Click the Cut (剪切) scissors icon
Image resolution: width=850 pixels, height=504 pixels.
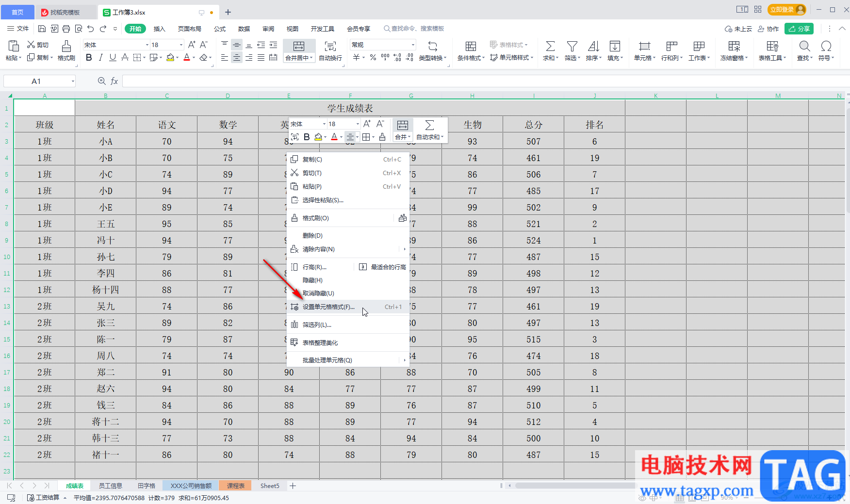pos(31,45)
